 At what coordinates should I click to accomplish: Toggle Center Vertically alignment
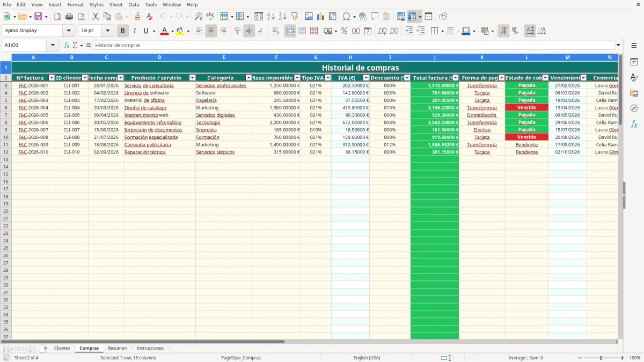[249, 31]
